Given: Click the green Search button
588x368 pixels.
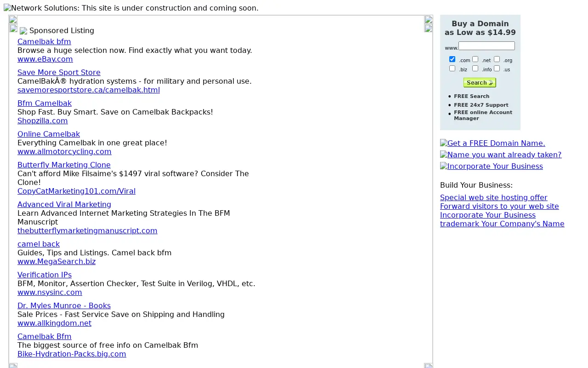Looking at the screenshot, I should click(x=480, y=83).
